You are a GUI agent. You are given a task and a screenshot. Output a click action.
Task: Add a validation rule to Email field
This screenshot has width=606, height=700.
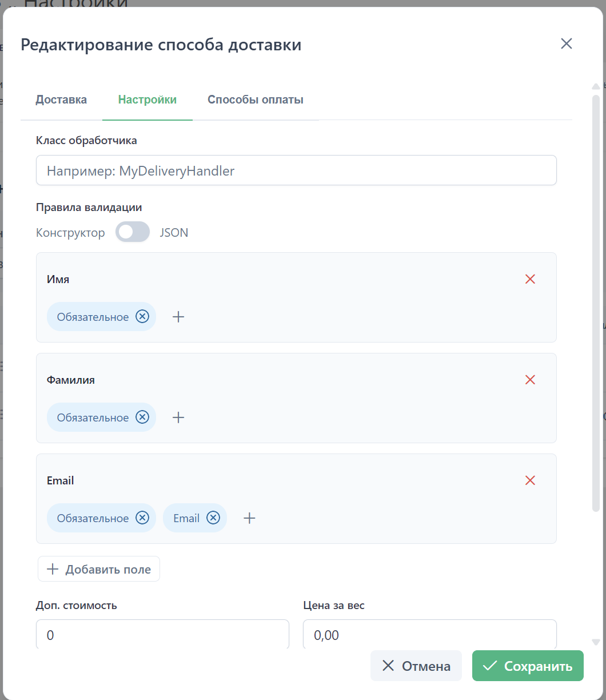[249, 518]
